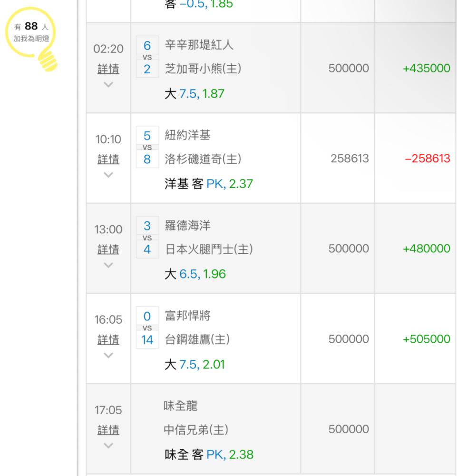457x476 pixels.
Task: Select the 大 7.5, 1.87 pick text
Action: 194,94
